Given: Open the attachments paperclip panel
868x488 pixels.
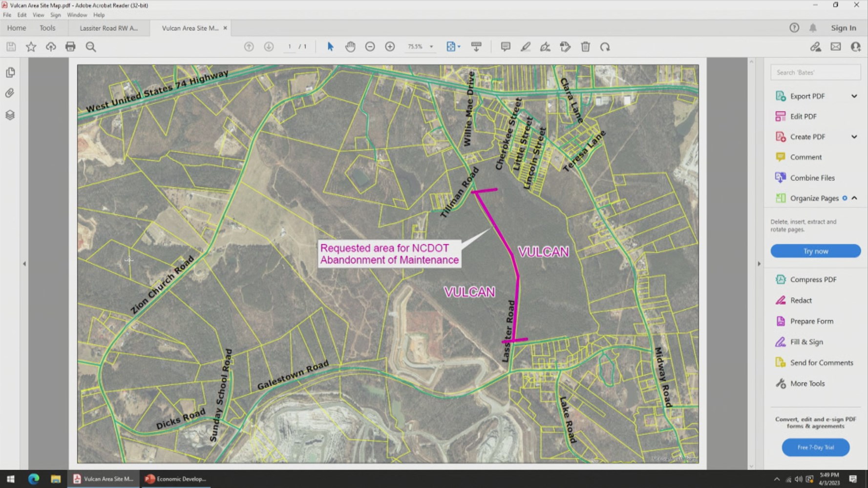Looking at the screenshot, I should (x=10, y=93).
